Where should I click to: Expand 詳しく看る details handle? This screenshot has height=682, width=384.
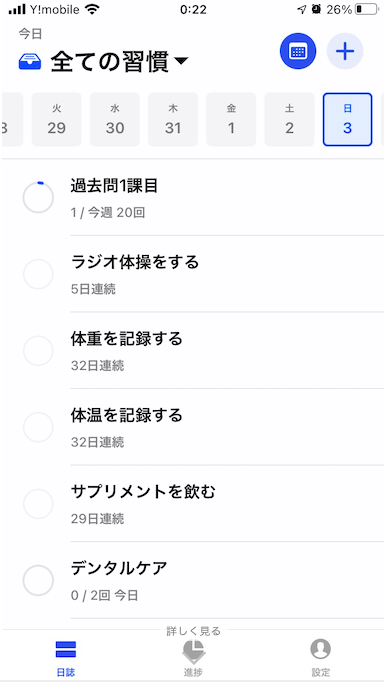pos(194,631)
